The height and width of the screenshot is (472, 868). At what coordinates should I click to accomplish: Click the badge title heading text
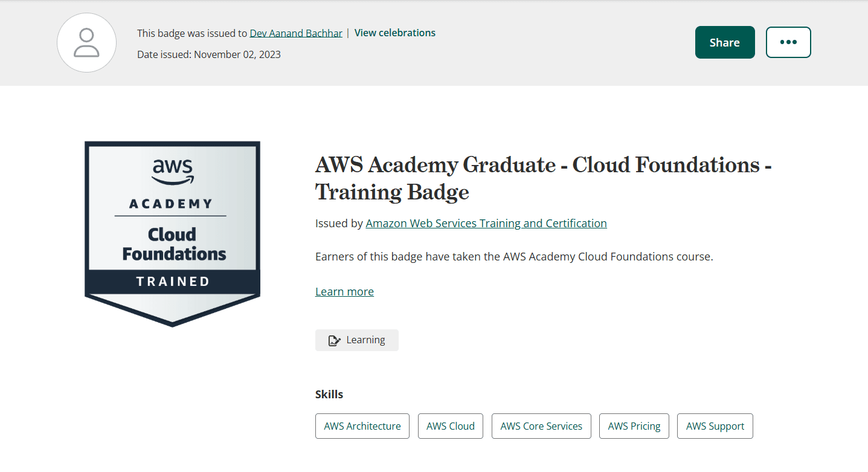click(544, 178)
